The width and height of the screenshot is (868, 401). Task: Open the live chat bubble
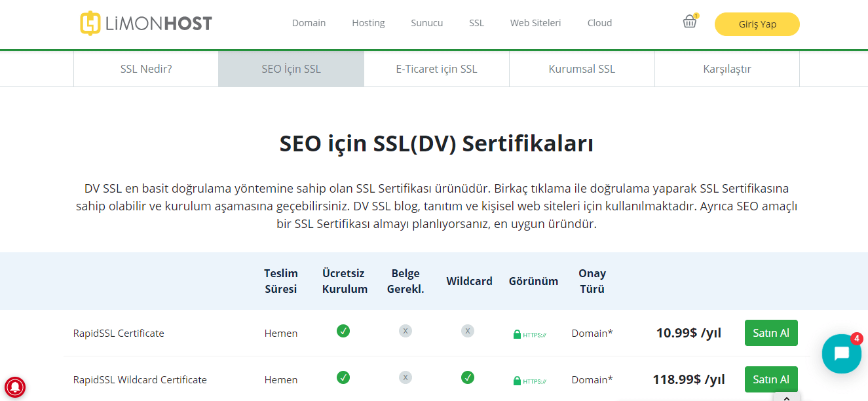tap(841, 354)
